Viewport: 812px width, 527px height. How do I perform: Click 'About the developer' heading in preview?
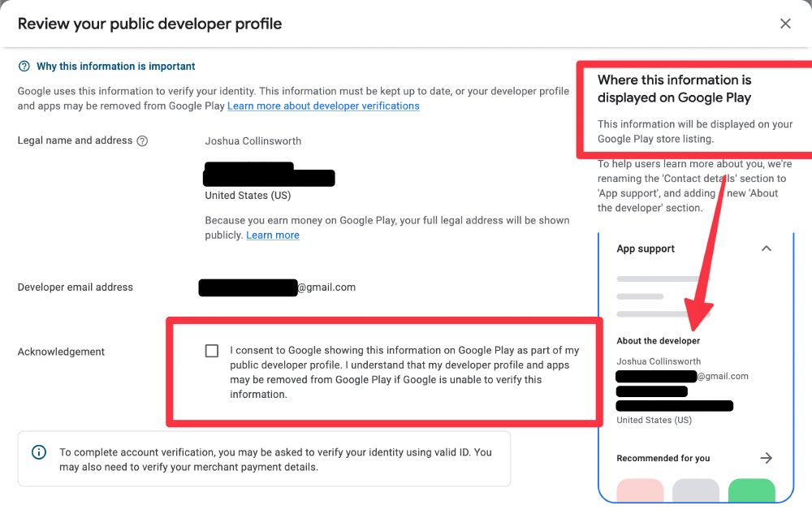click(659, 340)
